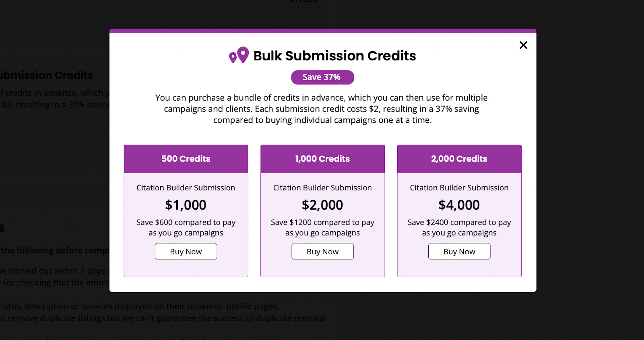Viewport: 644px width, 340px height.
Task: Click the purple map pin icon
Action: pyautogui.click(x=239, y=55)
